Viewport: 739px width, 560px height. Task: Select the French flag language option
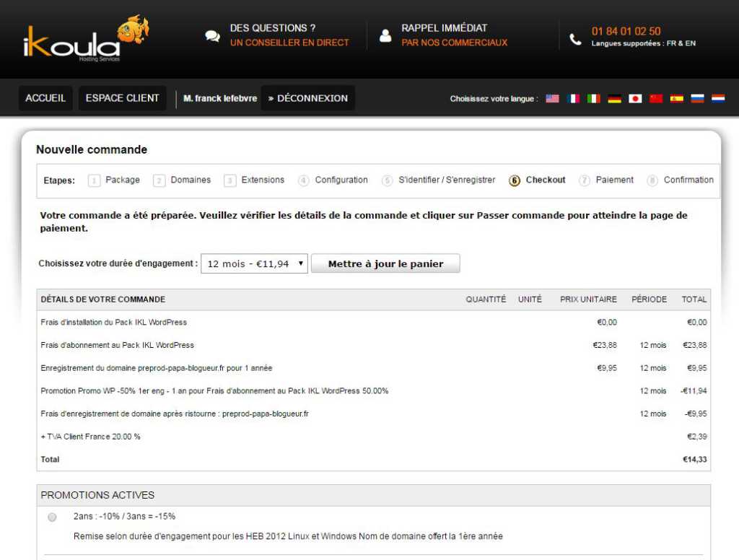tap(573, 99)
